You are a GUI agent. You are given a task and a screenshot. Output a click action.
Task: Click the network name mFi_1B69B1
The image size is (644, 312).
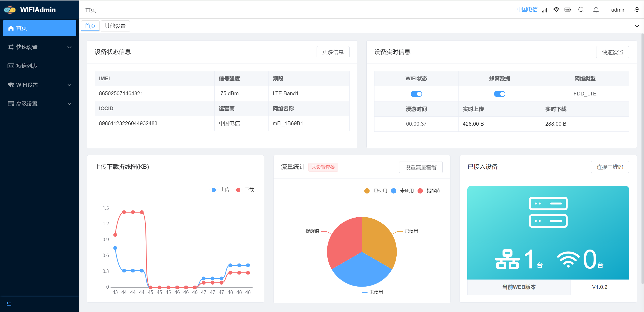pyautogui.click(x=288, y=123)
